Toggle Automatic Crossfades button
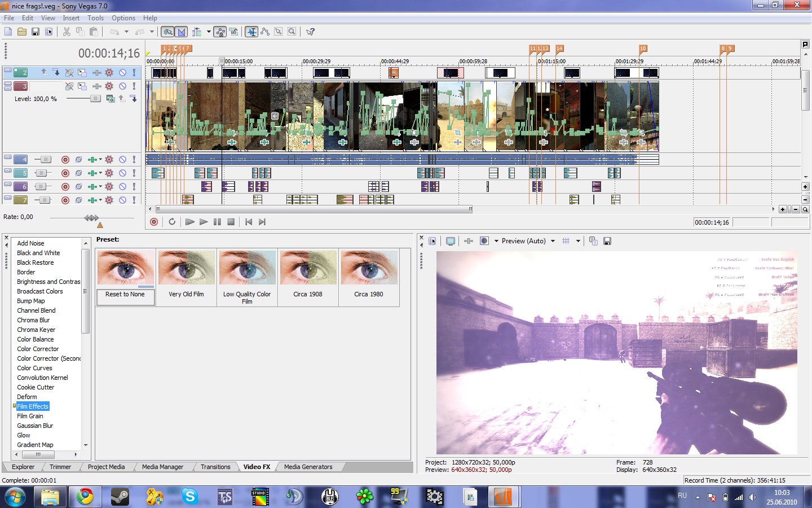812x508 pixels. coord(181,32)
